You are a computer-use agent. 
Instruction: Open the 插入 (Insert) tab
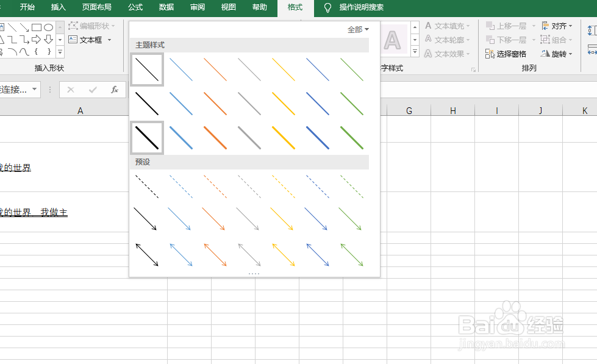click(59, 7)
